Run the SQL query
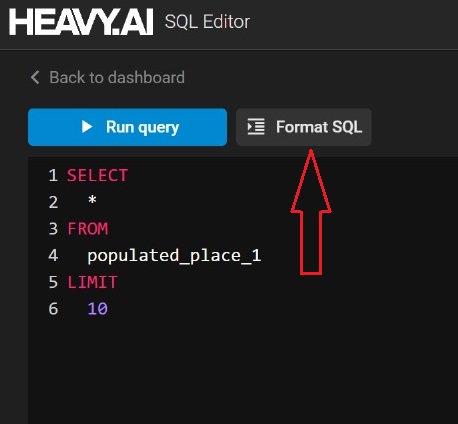The width and height of the screenshot is (458, 424). (128, 127)
